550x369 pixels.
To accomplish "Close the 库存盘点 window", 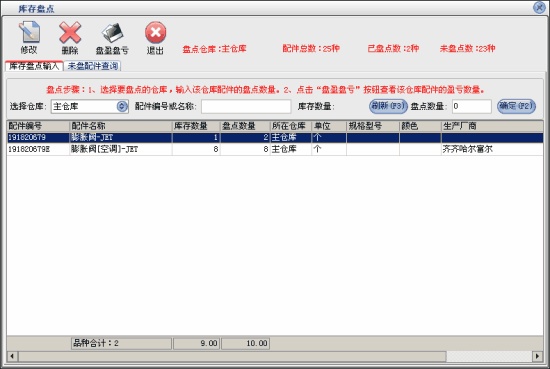I will click(x=538, y=7).
